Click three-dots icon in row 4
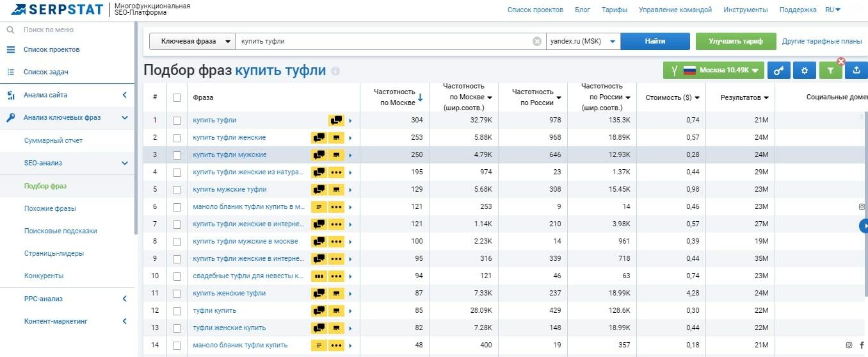The image size is (868, 357). click(x=336, y=172)
